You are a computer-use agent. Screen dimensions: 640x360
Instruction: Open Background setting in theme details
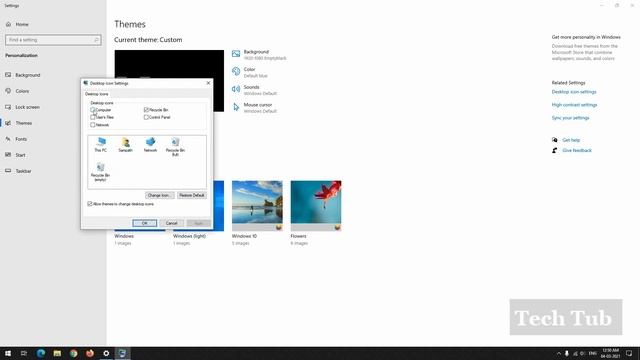[265, 55]
